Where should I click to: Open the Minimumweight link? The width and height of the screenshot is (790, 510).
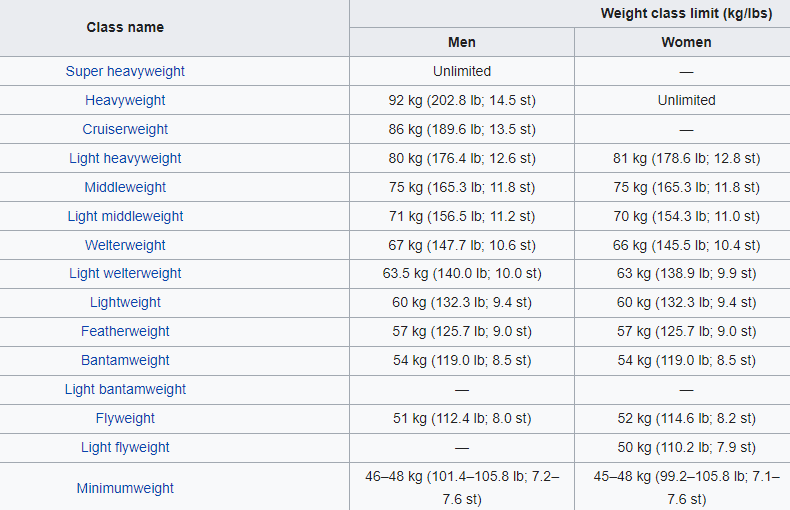tap(125, 488)
